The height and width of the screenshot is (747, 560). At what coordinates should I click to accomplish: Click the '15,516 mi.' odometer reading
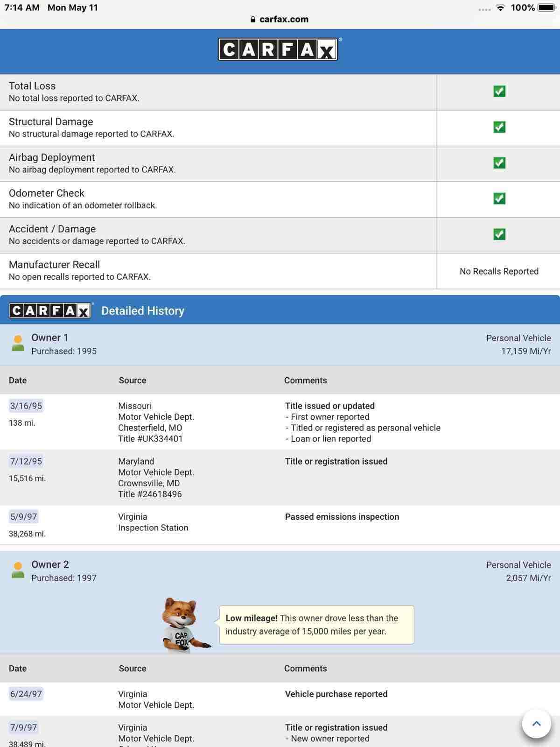pyautogui.click(x=27, y=479)
